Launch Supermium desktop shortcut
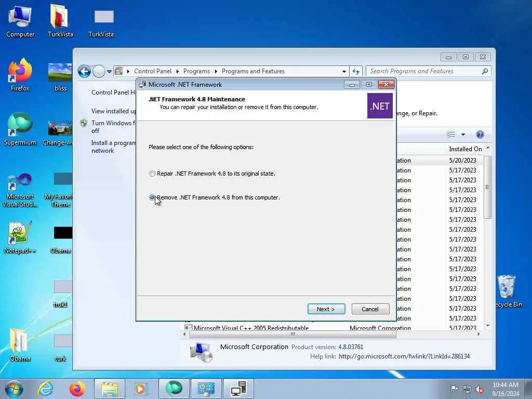The width and height of the screenshot is (532, 399). pyautogui.click(x=20, y=129)
